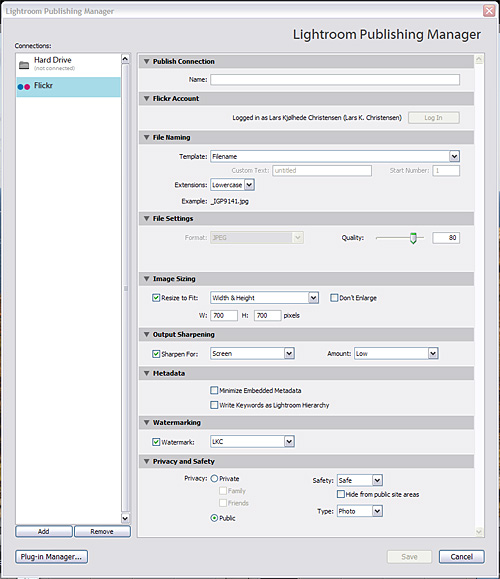This screenshot has width=500, height=579.
Task: Collapse the Privacy and Safety section
Action: 147,462
